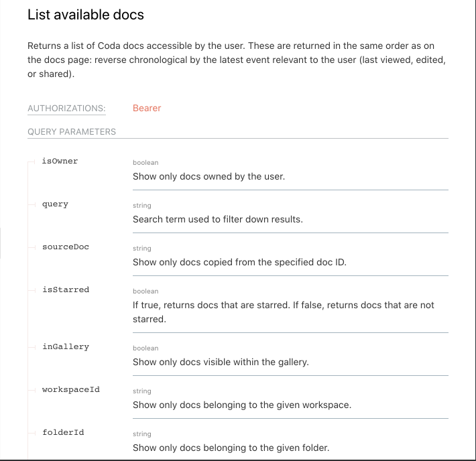
Task: Select the folderId parameter name
Action: pyautogui.click(x=63, y=432)
